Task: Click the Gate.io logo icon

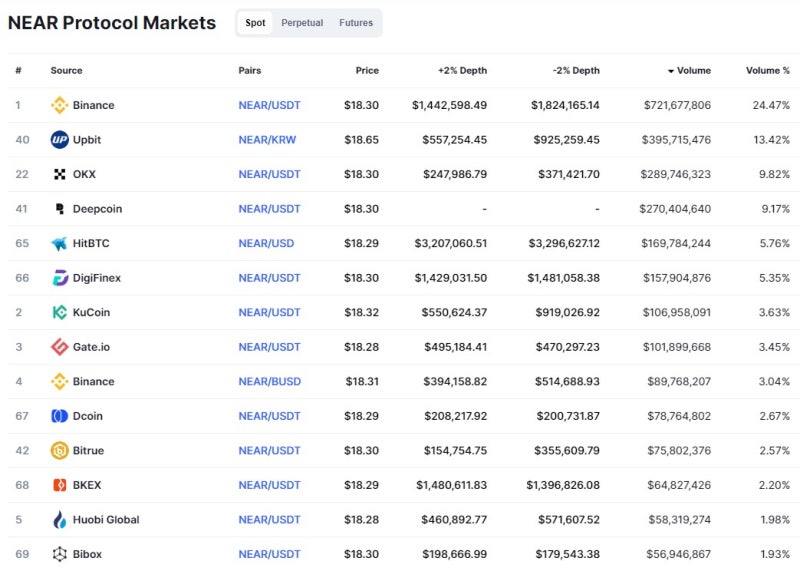Action: [59, 347]
